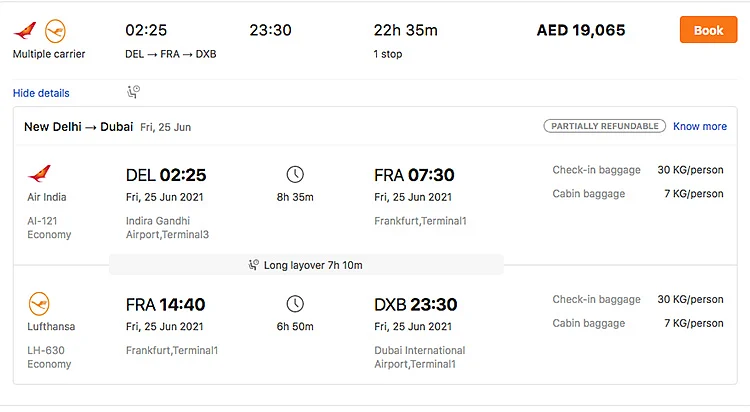This screenshot has width=750, height=412.
Task: Select the DEL → FRA → DXB route text
Action: pos(171,54)
